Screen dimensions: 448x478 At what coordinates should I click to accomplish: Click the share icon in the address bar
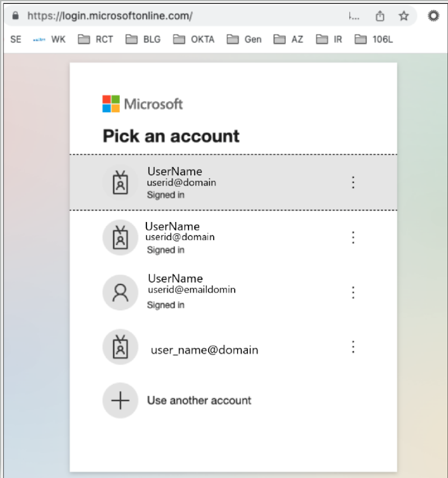coord(380,16)
